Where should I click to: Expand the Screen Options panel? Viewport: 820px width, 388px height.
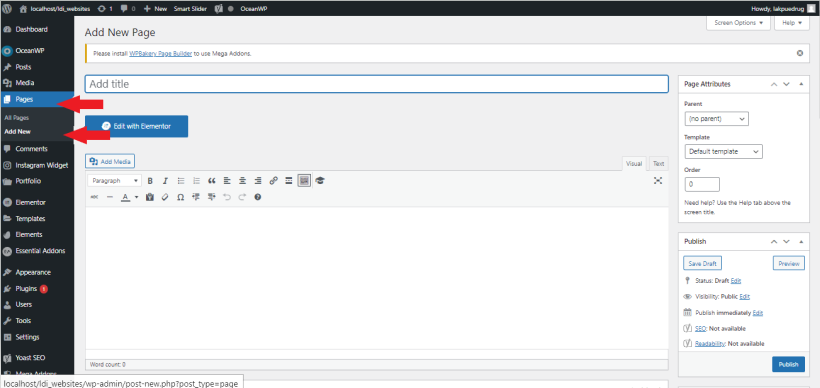738,23
